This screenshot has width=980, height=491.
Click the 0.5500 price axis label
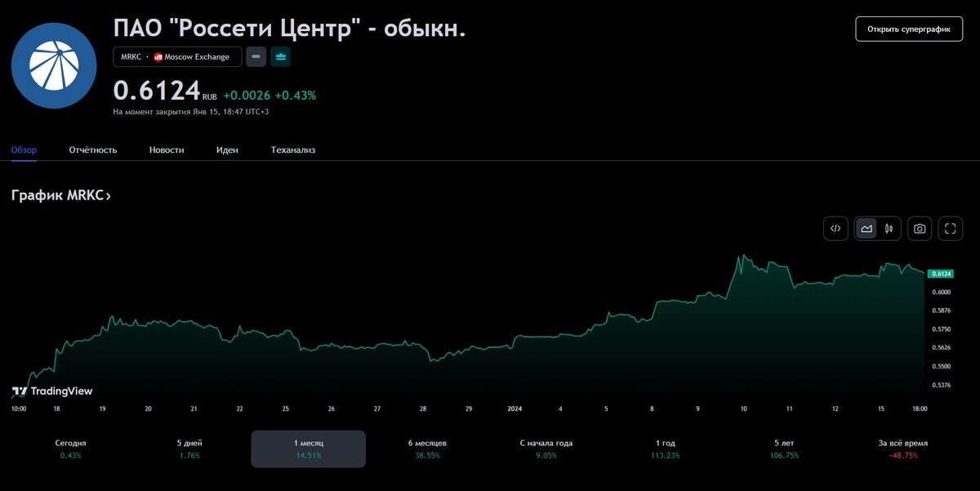(941, 367)
